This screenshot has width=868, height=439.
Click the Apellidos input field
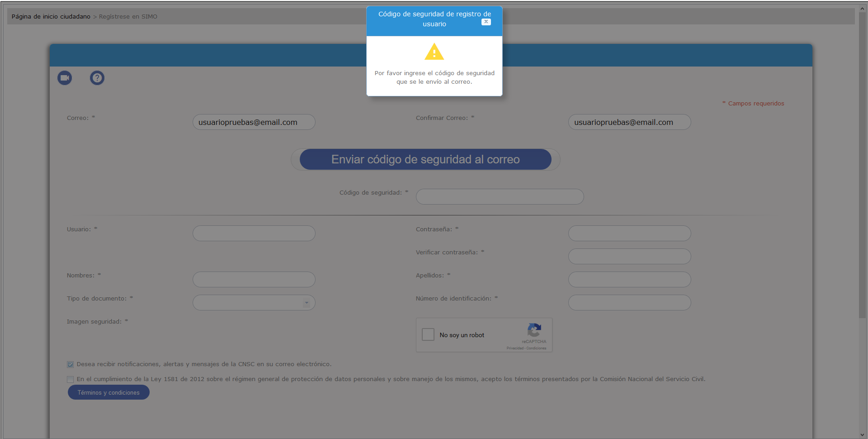point(629,280)
